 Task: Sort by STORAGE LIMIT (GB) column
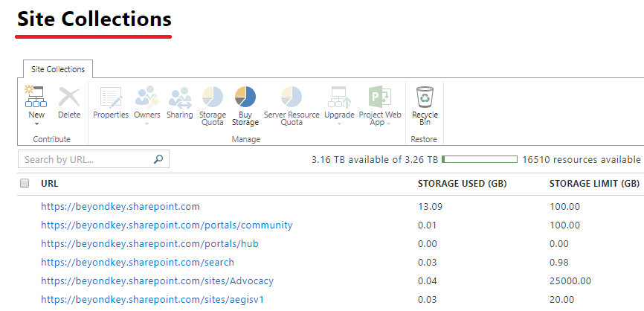(x=594, y=184)
